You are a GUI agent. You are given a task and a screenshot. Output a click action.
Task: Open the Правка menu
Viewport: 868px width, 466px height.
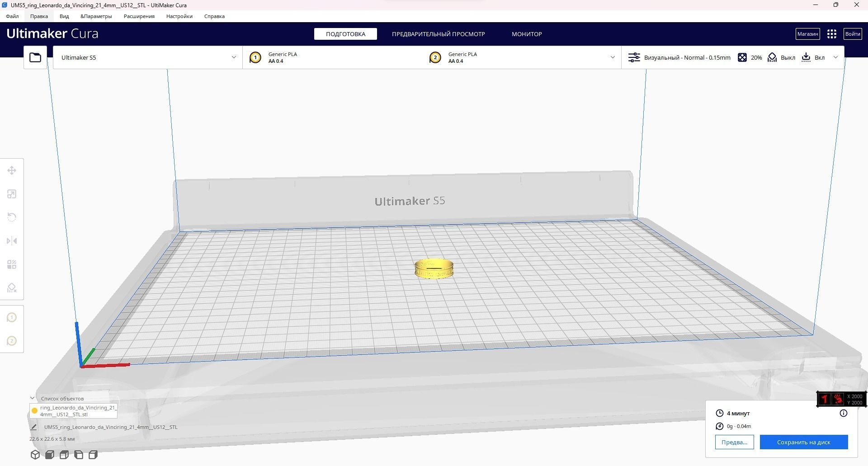[39, 16]
